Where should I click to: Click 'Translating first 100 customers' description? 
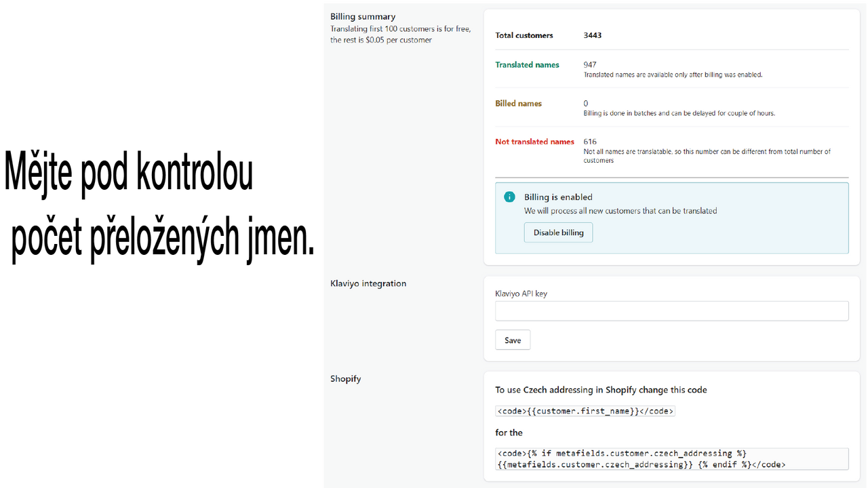(x=400, y=35)
